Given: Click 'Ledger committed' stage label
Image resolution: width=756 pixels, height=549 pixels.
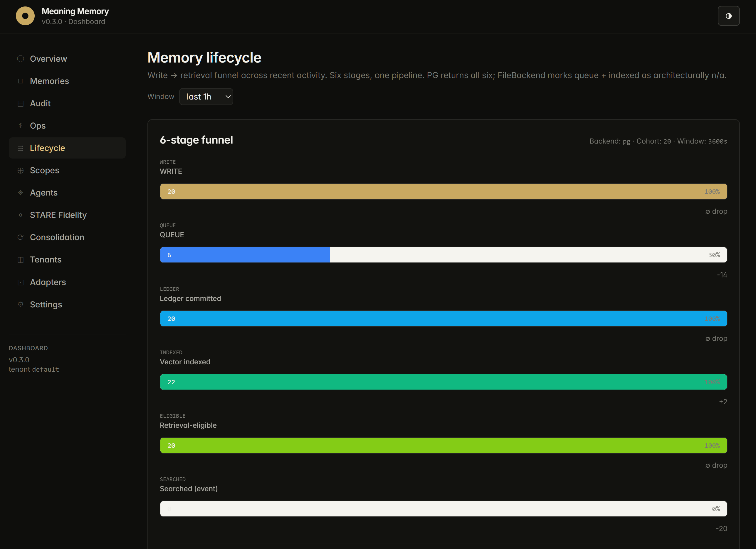Looking at the screenshot, I should [x=190, y=299].
